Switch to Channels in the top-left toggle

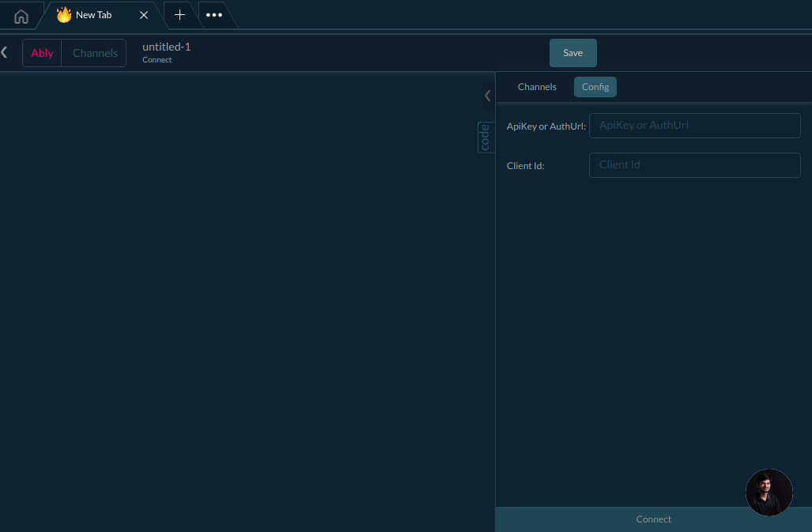95,53
